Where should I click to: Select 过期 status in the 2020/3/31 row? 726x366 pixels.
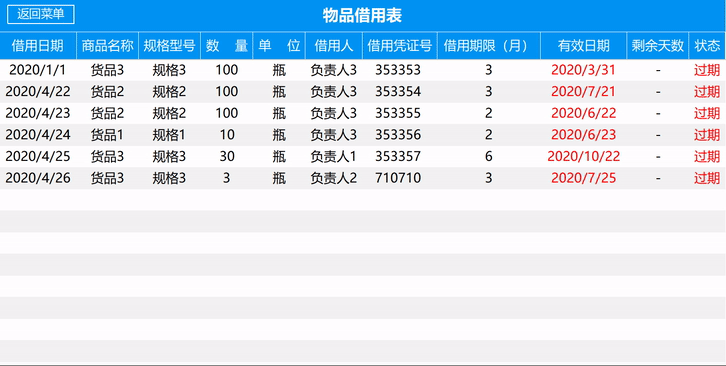[x=707, y=70]
